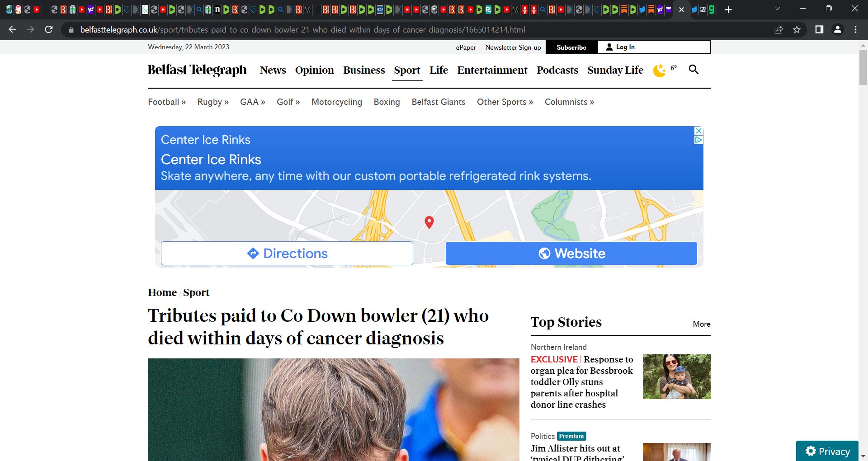The image size is (868, 461).
Task: Click the Sport breadcrumb
Action: tap(196, 292)
